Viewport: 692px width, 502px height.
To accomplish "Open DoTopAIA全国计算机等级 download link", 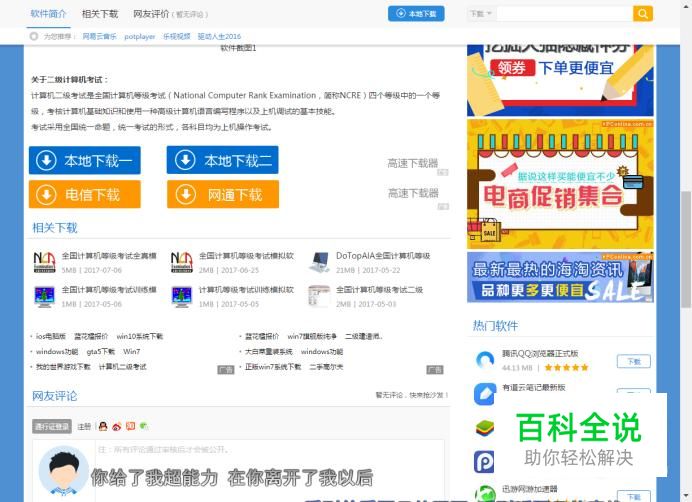I will tap(383, 256).
